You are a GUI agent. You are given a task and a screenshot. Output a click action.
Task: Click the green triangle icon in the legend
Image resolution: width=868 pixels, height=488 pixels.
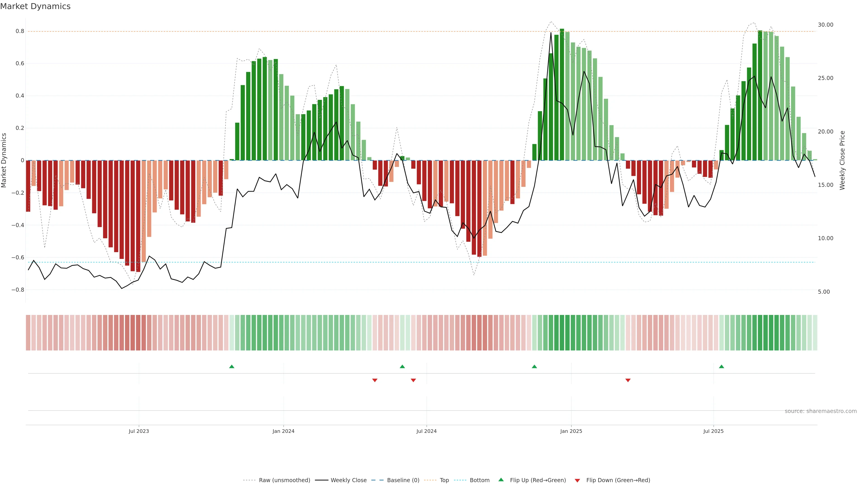point(501,480)
